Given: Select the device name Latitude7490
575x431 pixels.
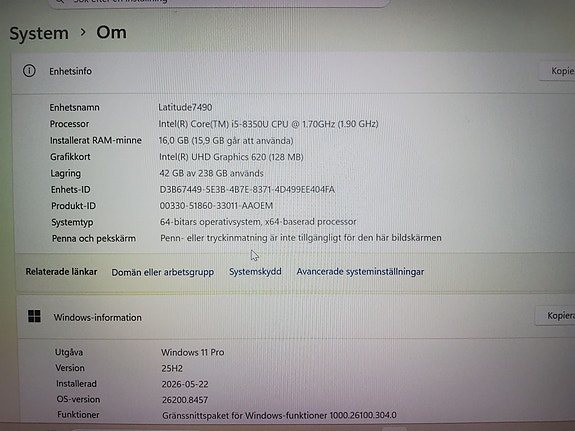Looking at the screenshot, I should tap(185, 107).
